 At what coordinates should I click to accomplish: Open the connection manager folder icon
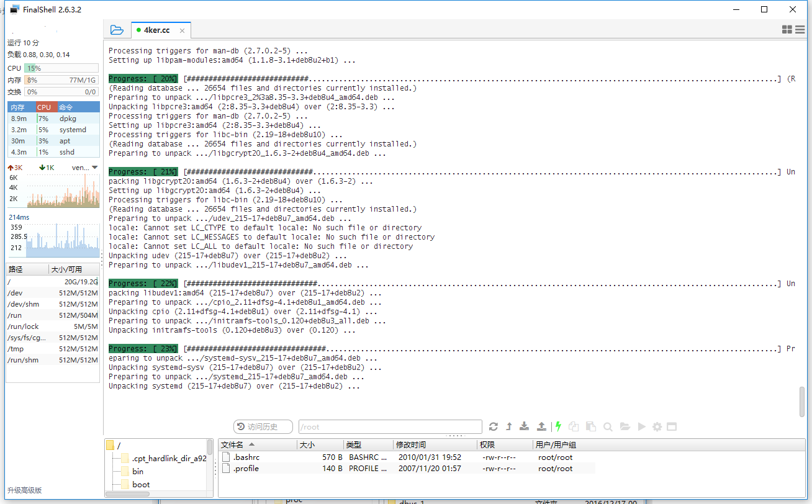tap(117, 30)
